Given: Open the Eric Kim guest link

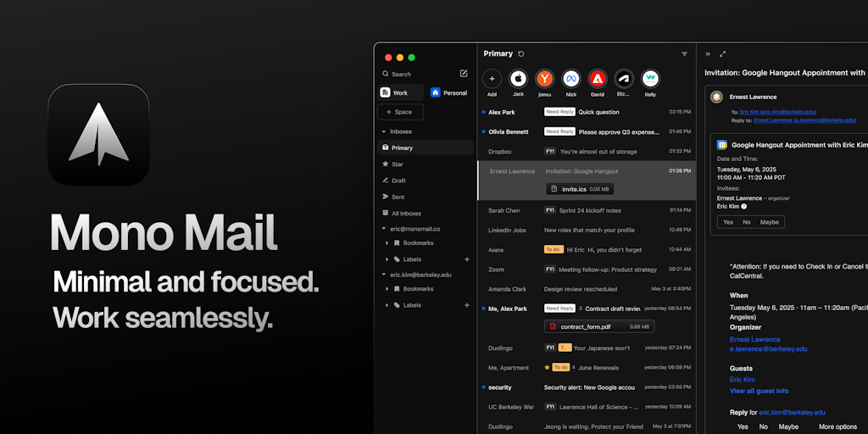Looking at the screenshot, I should tap(743, 380).
